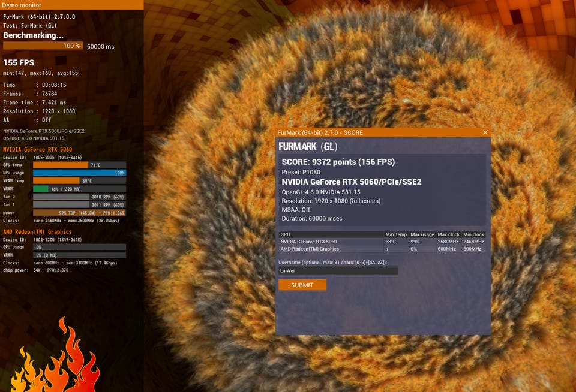Click 'NVIDIA GeForce RTX 5060/PCIe/SSE2' dialog heading
The image size is (576, 392).
pos(351,182)
